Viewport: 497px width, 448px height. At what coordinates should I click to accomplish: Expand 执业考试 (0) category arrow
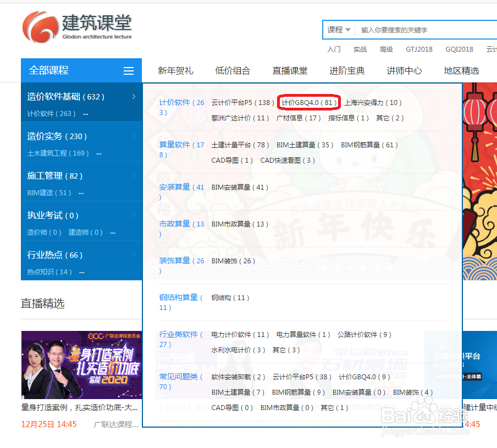134,215
